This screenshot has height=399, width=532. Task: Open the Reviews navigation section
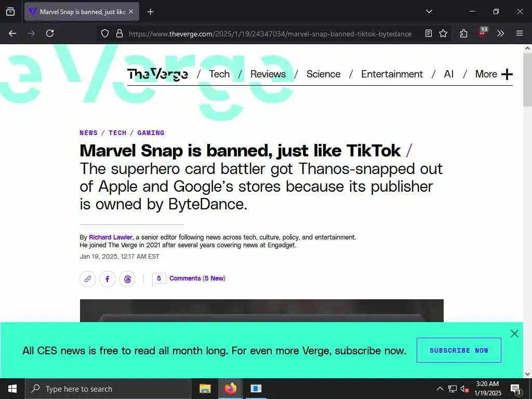[x=268, y=74]
